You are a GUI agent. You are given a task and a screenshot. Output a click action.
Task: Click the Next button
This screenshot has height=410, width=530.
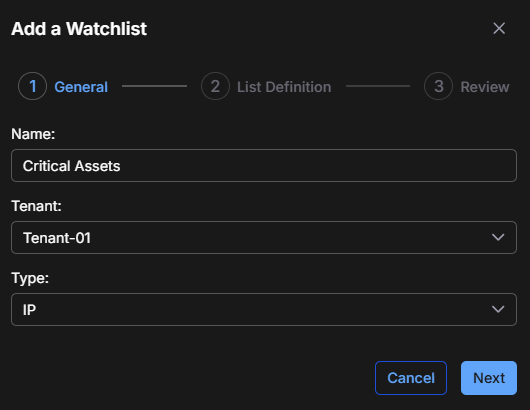(x=489, y=378)
